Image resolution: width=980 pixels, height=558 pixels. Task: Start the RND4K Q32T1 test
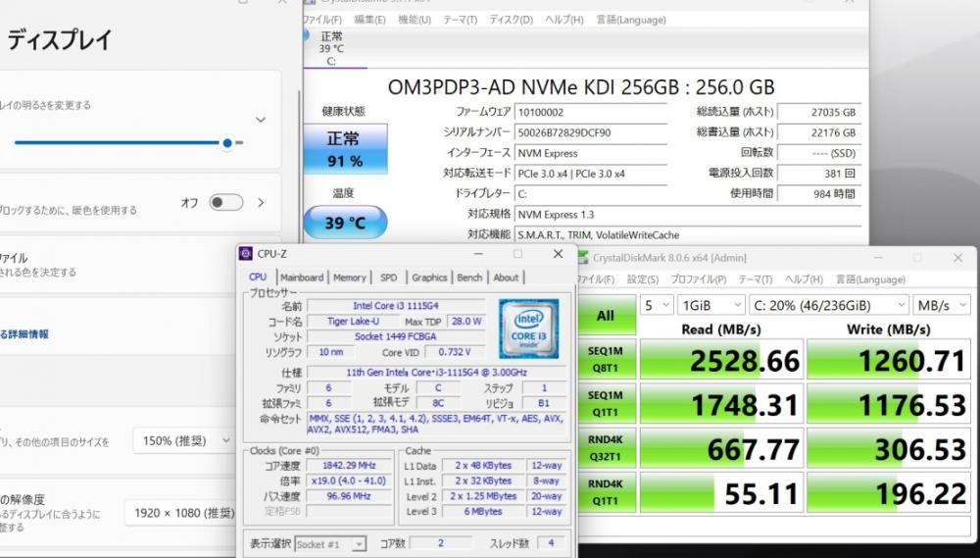[605, 448]
